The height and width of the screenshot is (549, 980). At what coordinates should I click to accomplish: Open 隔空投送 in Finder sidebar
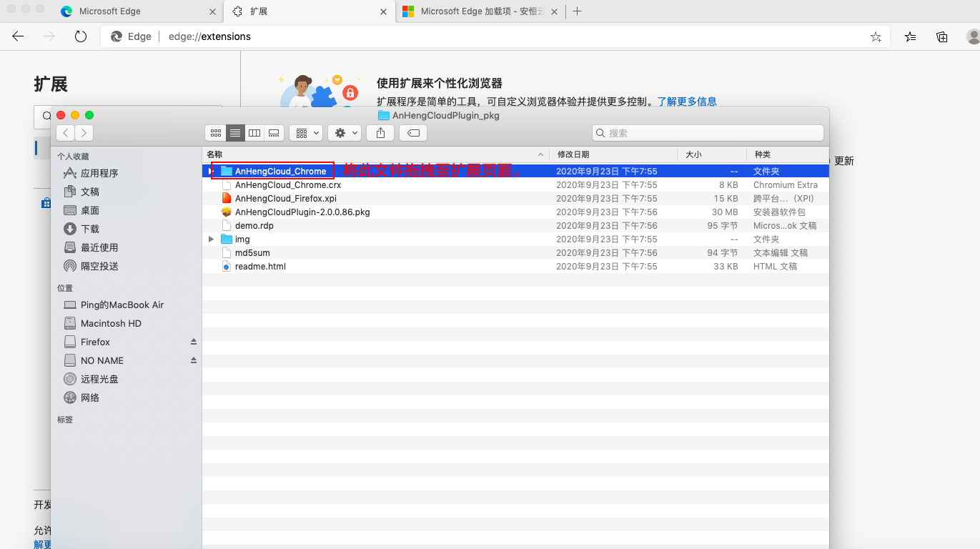99,266
